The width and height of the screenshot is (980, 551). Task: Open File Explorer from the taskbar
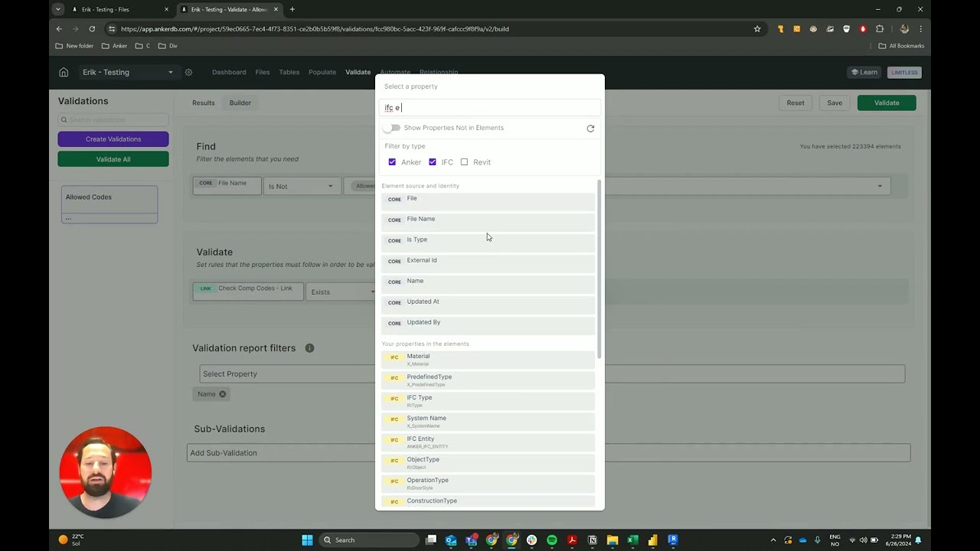[x=612, y=540]
